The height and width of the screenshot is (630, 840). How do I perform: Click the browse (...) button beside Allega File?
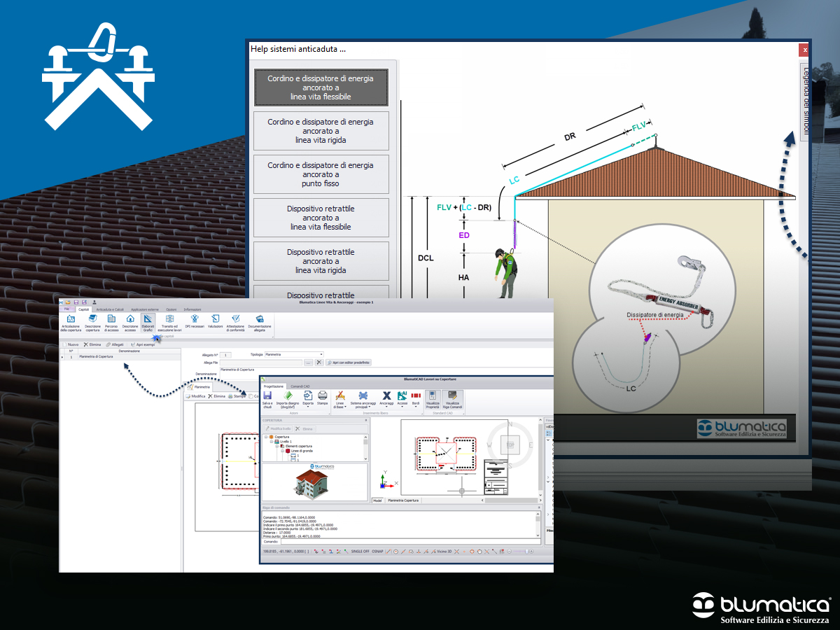[308, 363]
